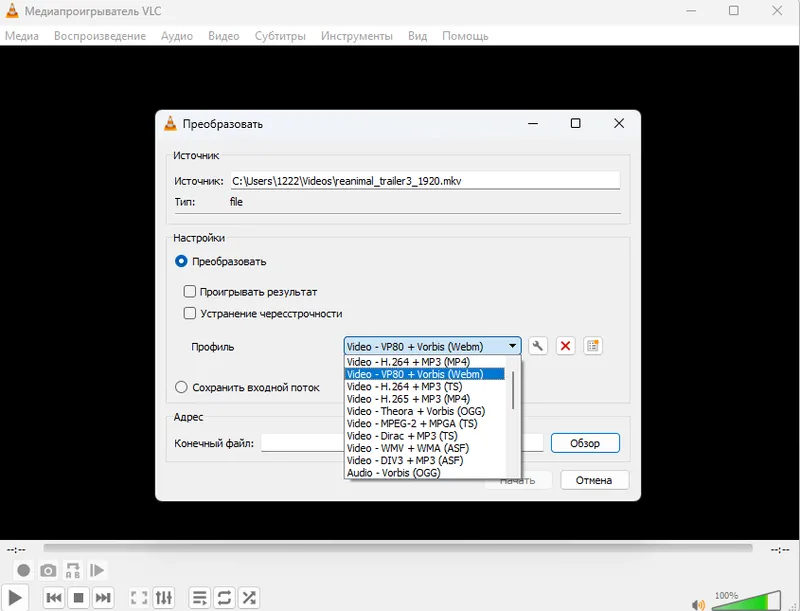Open the Субтитры menu

click(x=280, y=36)
